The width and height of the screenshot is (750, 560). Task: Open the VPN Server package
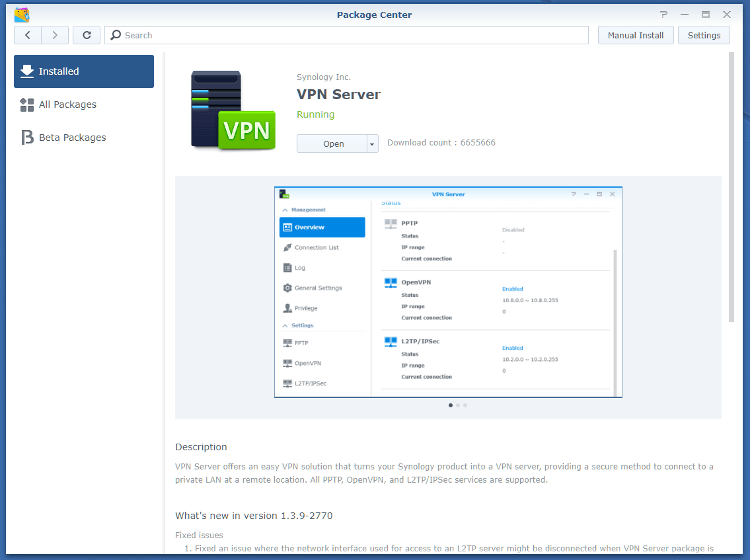coord(332,144)
